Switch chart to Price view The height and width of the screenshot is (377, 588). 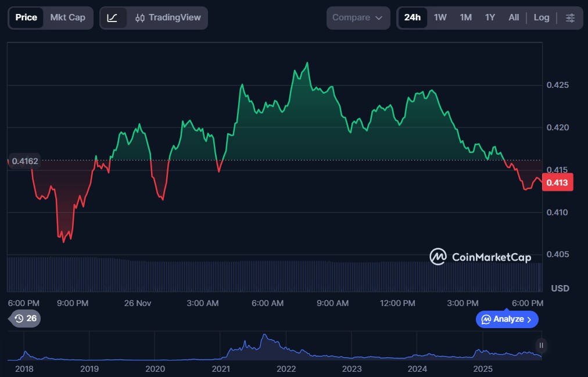26,17
